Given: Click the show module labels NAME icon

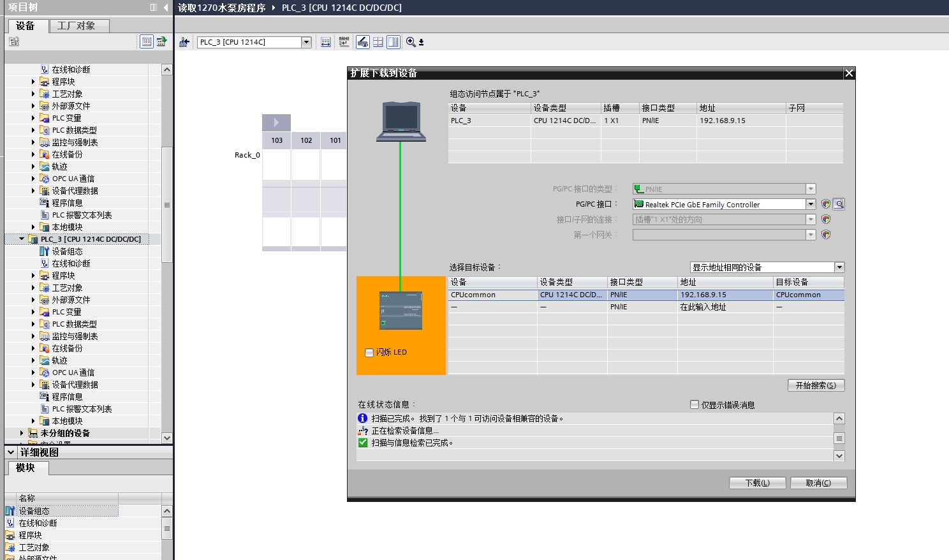Looking at the screenshot, I should pyautogui.click(x=344, y=42).
